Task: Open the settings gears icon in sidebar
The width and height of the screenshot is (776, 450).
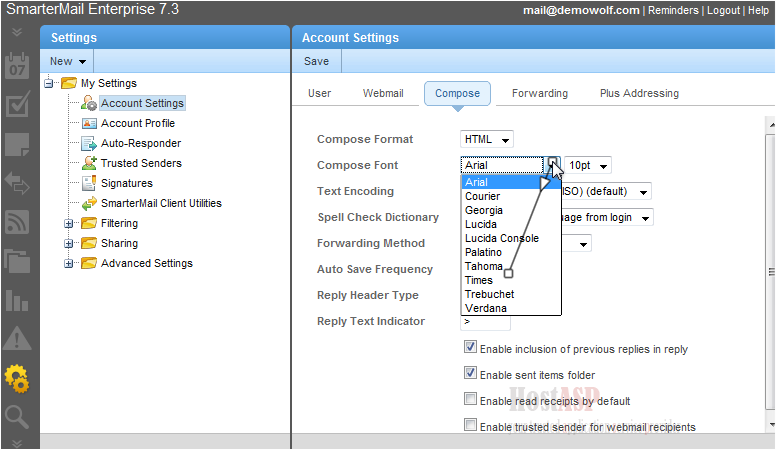Action: pos(17,379)
